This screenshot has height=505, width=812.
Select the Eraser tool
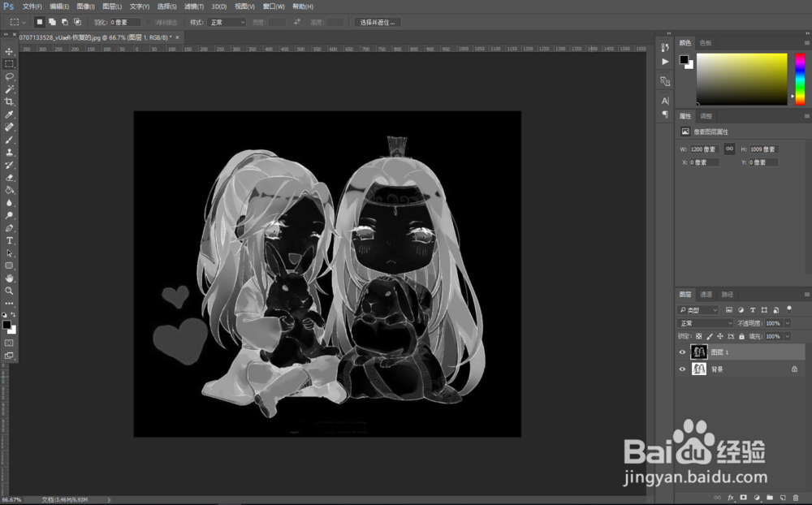[x=9, y=178]
